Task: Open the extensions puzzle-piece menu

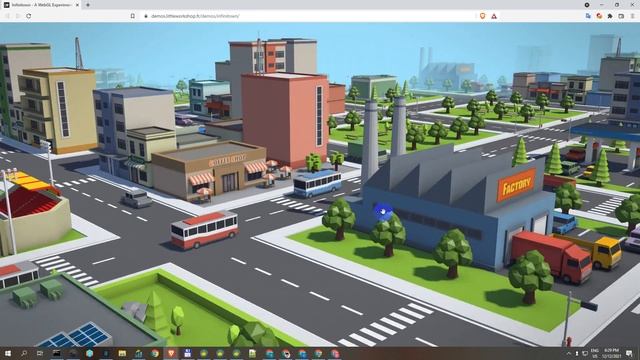Action: 610,16
